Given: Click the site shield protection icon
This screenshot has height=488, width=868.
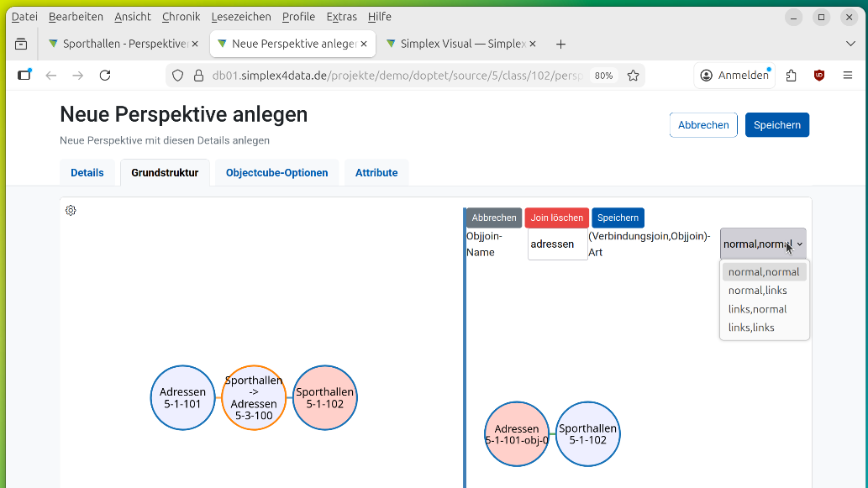Looking at the screenshot, I should coord(177,76).
